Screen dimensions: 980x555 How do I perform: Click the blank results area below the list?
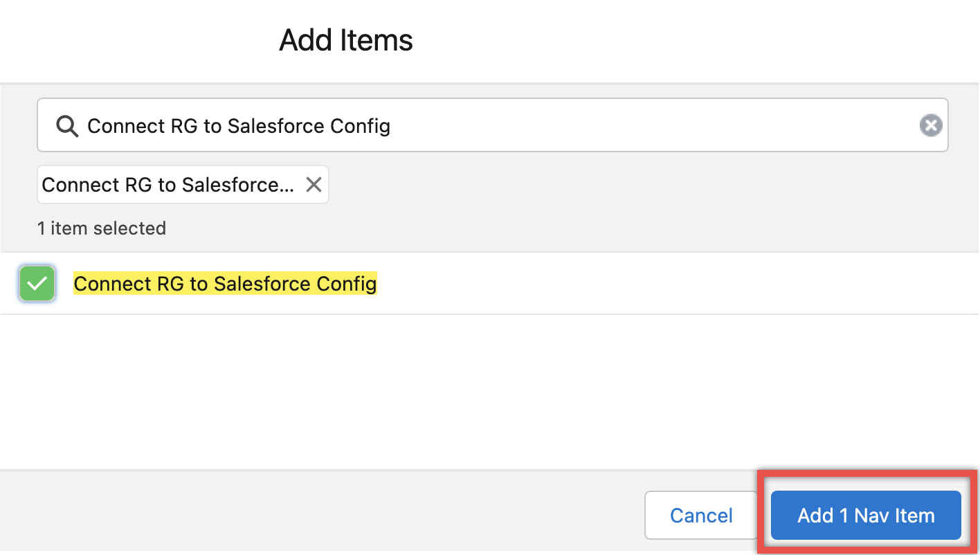[x=490, y=391]
